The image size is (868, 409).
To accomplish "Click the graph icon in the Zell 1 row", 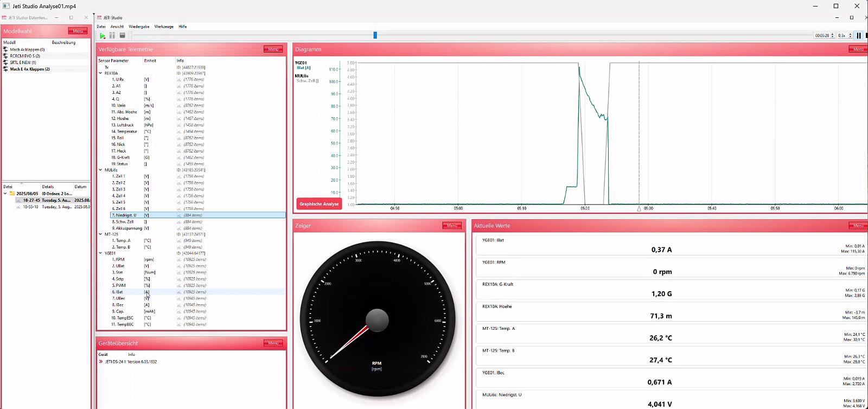I will (x=179, y=177).
